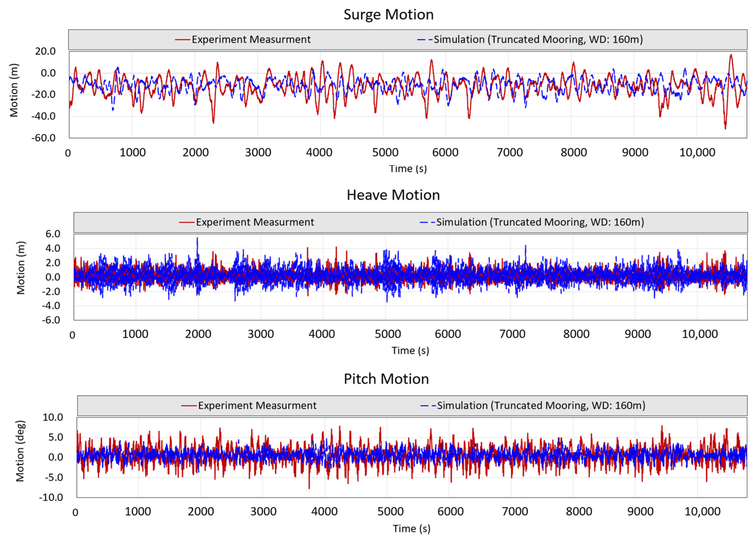Viewport: 756px width, 540px height.
Task: Click the Time (s) axis label under Heave chart
Action: coord(410,351)
